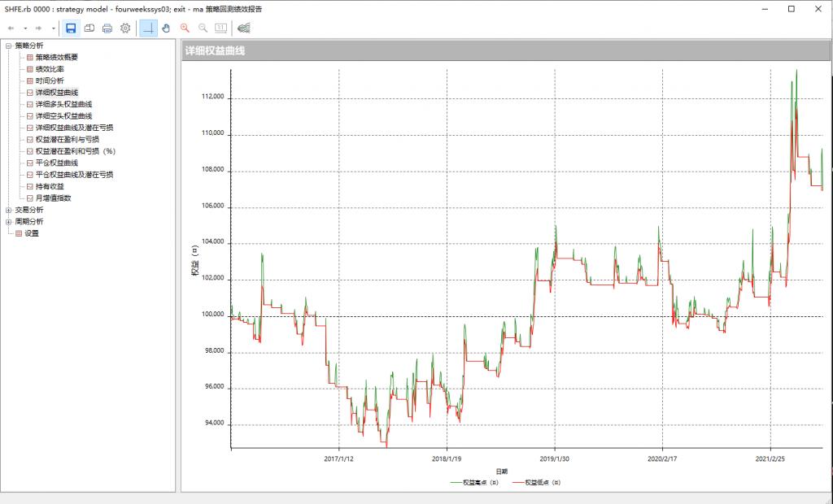Viewport: 833px width, 504px height.
Task: Click the 2019/1/30 date label
Action: [x=555, y=458]
